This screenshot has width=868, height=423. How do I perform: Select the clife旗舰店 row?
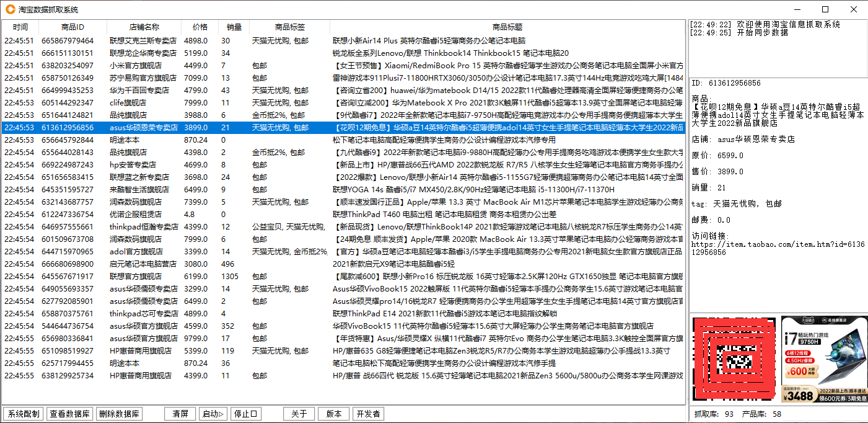343,102
